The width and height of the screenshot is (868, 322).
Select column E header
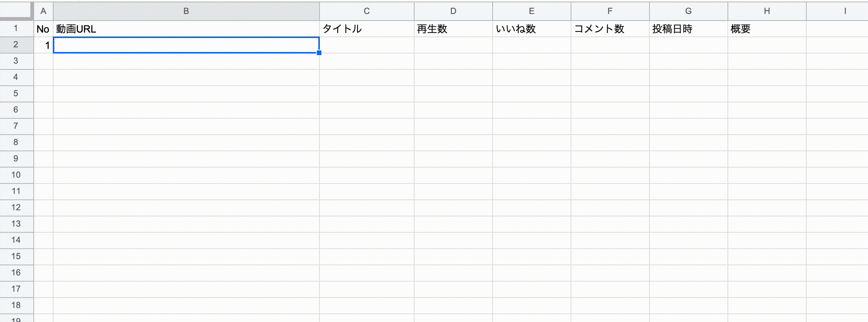point(532,11)
